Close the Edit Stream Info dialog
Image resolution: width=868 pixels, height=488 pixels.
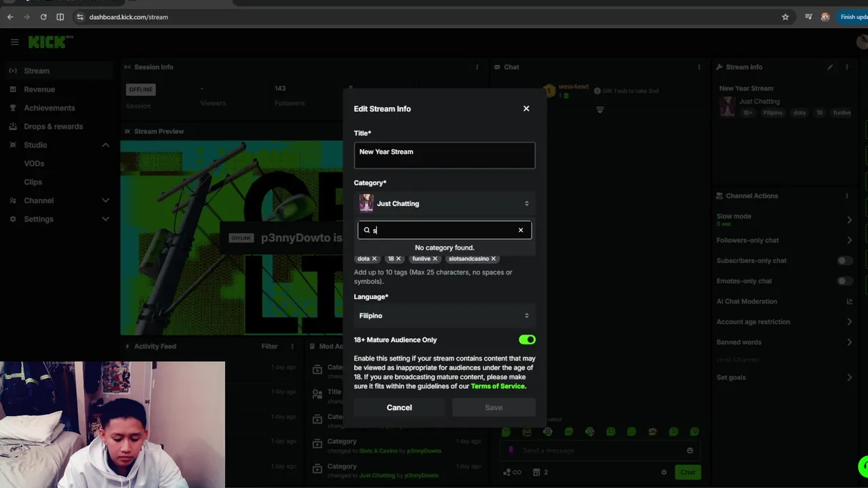(526, 108)
